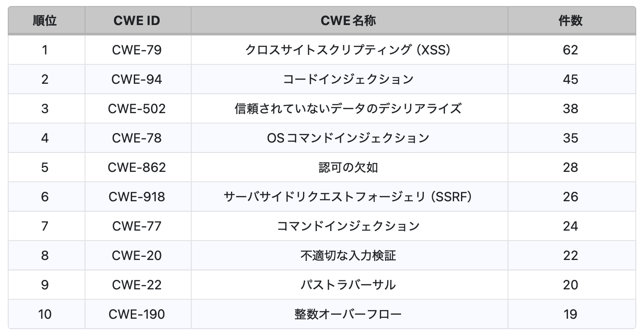Select the OSコマンドインジェクション name cell
The height and width of the screenshot is (336, 644).
click(348, 138)
